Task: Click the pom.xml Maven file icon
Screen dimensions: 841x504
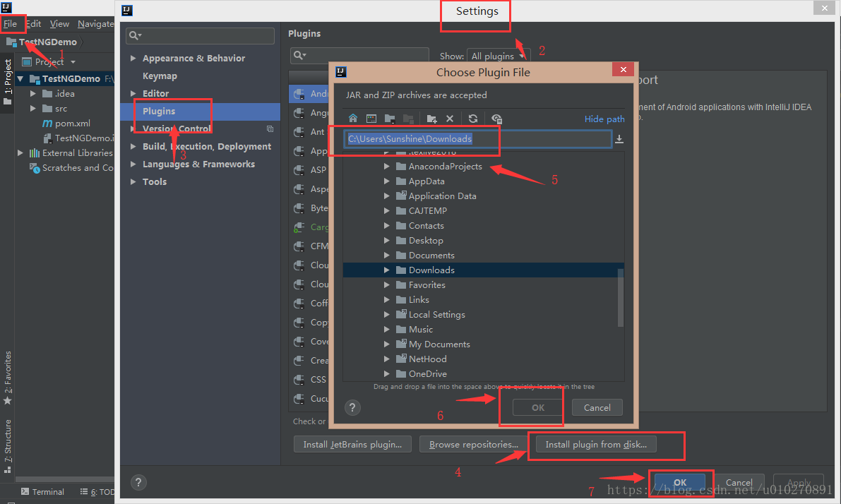Action: (x=47, y=124)
